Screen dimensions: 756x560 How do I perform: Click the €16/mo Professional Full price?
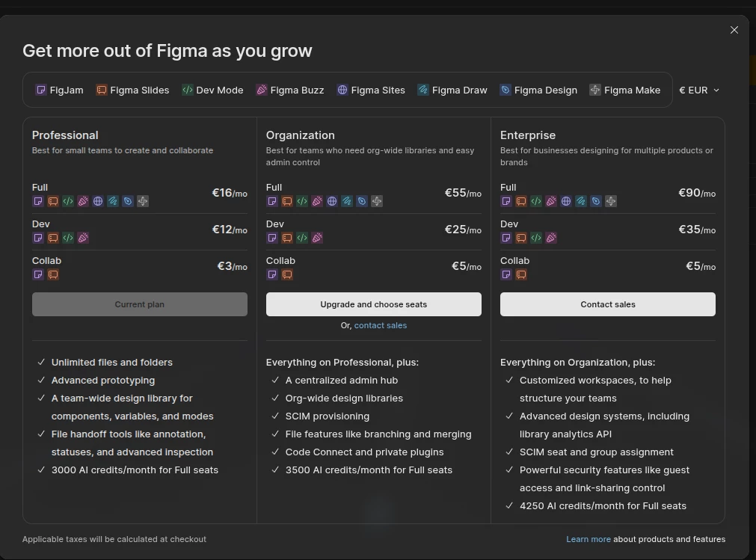coord(230,193)
